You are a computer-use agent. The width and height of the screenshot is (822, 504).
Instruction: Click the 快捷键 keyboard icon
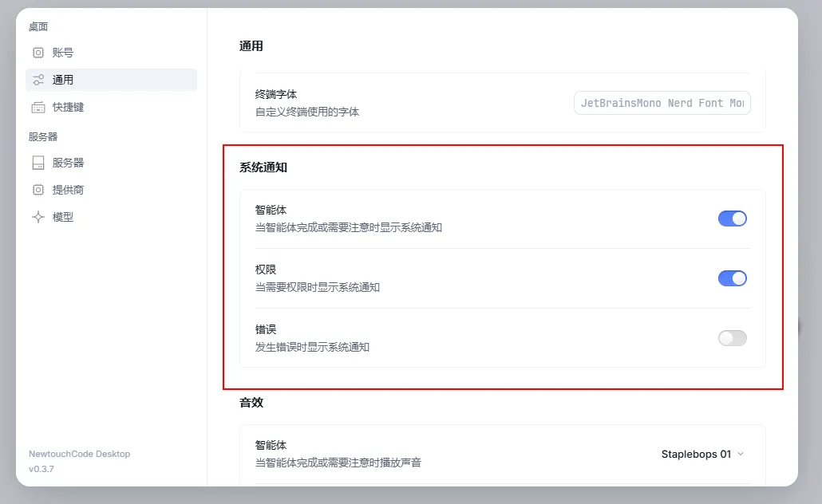pos(38,107)
